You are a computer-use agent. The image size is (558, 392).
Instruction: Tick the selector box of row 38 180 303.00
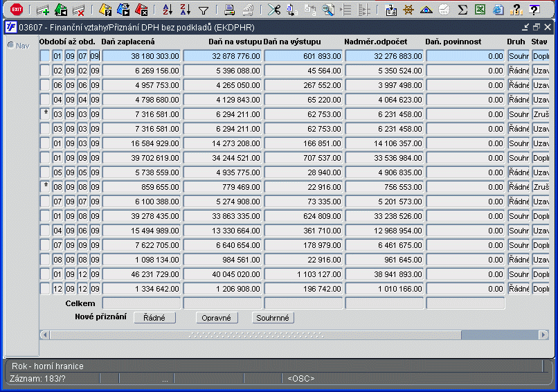click(x=45, y=56)
